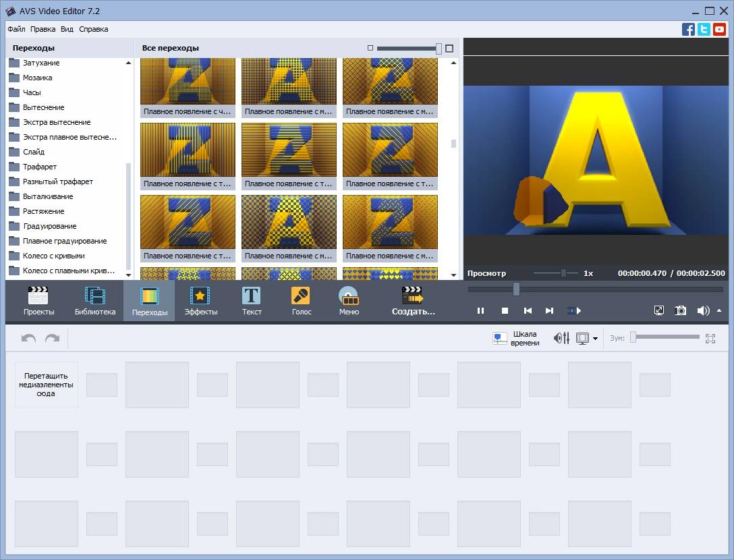Select the Слайд transitions folder
The width and height of the screenshot is (734, 560).
point(34,152)
